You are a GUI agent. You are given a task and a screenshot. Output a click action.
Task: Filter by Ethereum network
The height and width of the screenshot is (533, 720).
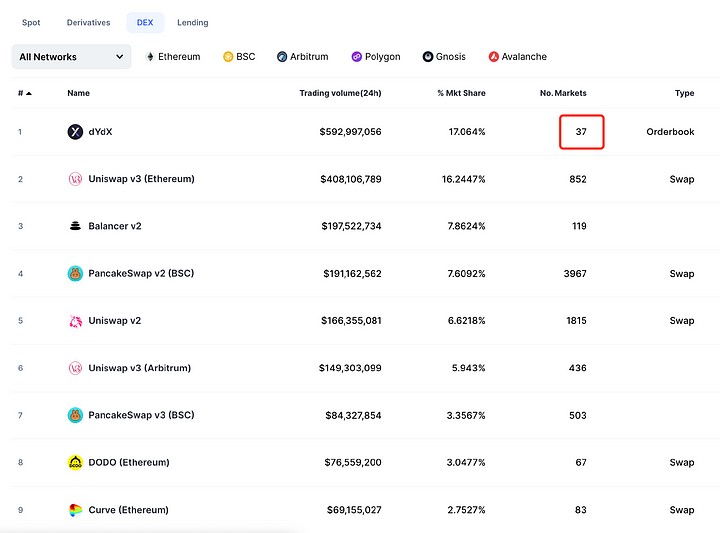pos(172,57)
